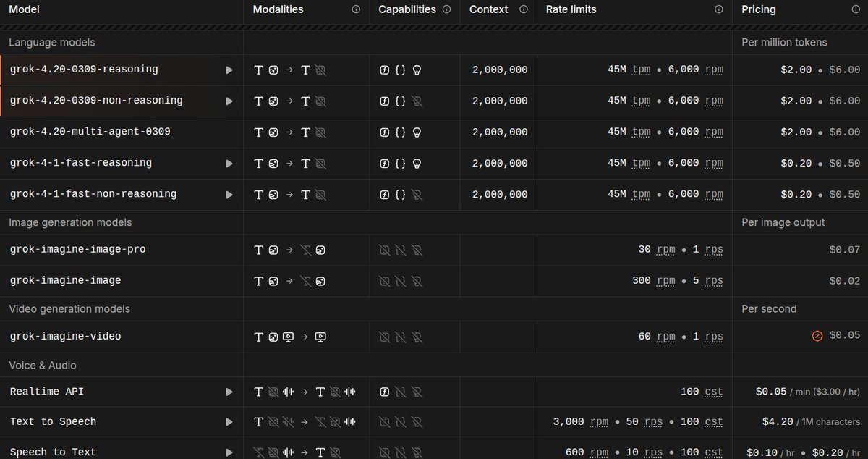This screenshot has height=459, width=868.
Task: Click the disabled reasoning icon for grok-4.20-0309-non-reasoning
Action: point(417,101)
